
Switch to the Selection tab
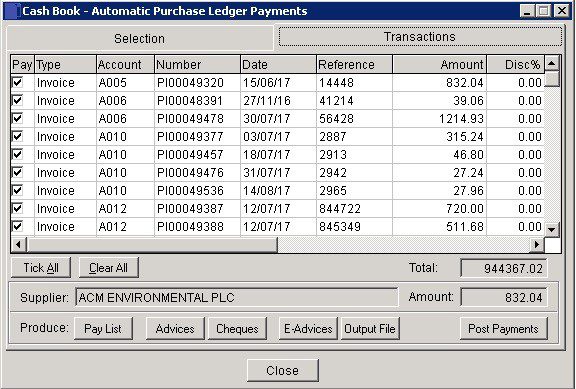(x=140, y=38)
